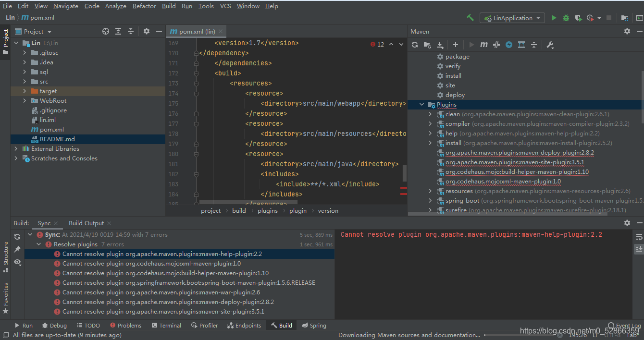
Task: Collapse all nodes in the Maven panel
Action: pos(534,44)
